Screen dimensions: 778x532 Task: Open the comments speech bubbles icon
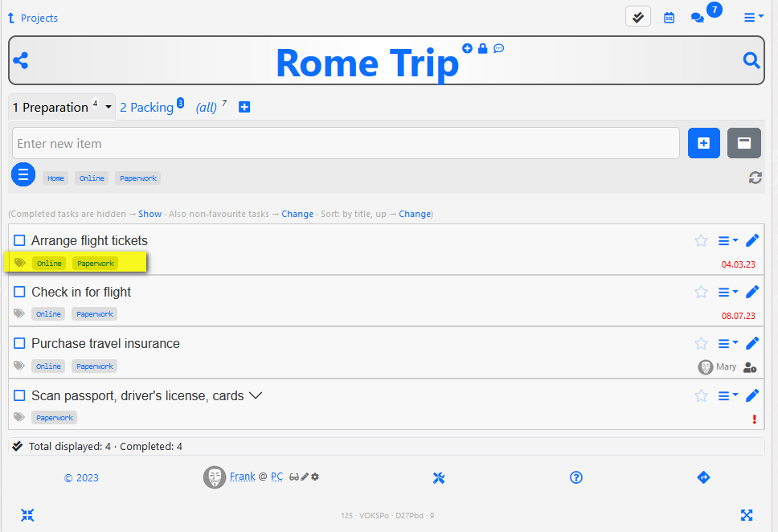[698, 18]
